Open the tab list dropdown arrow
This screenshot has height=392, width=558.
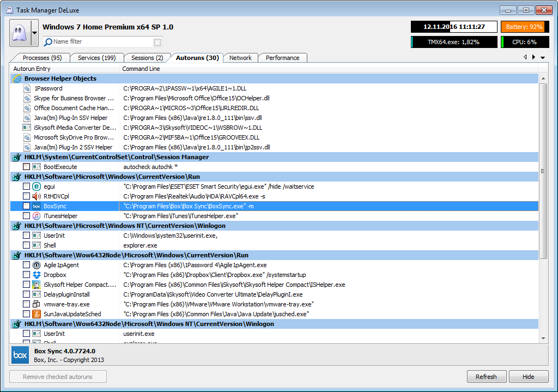(543, 57)
